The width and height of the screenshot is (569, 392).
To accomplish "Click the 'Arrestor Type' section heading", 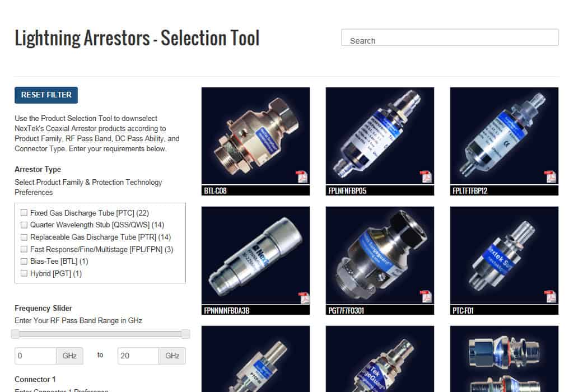I will [x=38, y=170].
